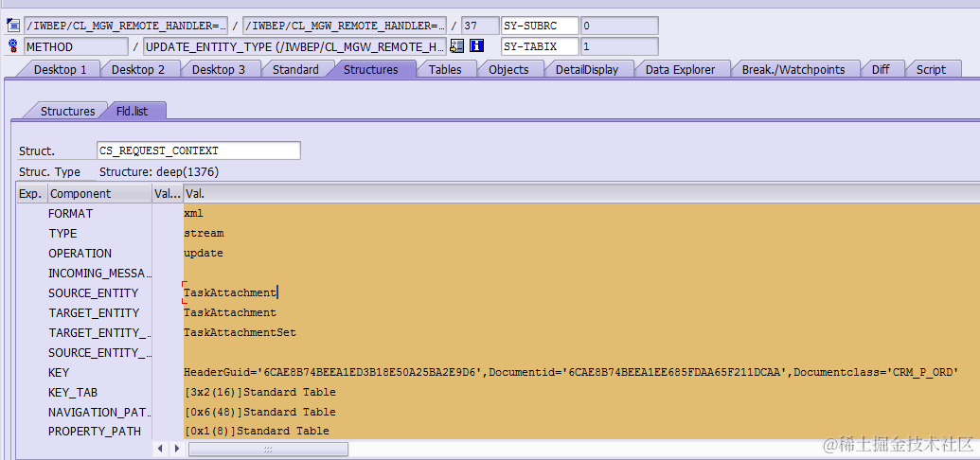Select the main Structures tab

(x=370, y=69)
